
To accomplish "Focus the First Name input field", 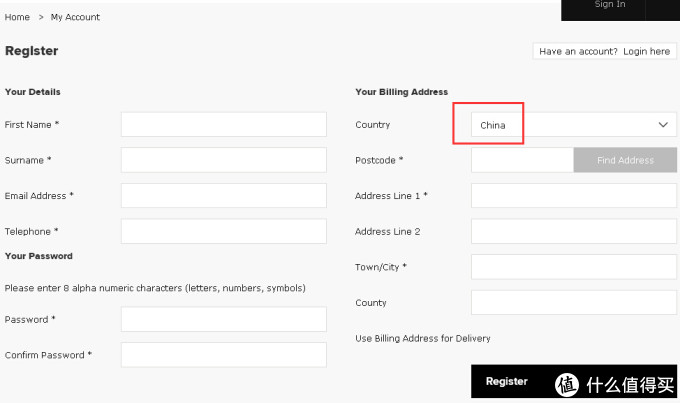I will coord(224,125).
